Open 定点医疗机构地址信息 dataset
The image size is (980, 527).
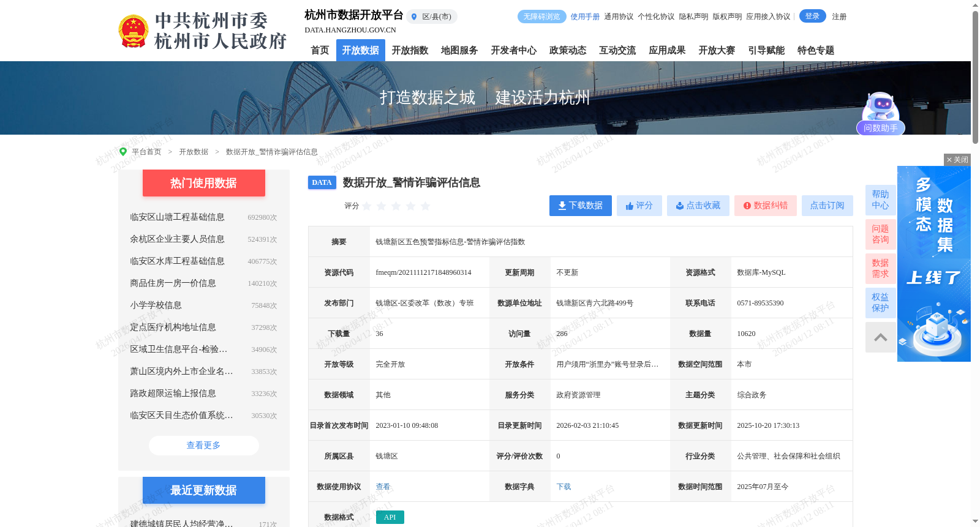coord(173,327)
